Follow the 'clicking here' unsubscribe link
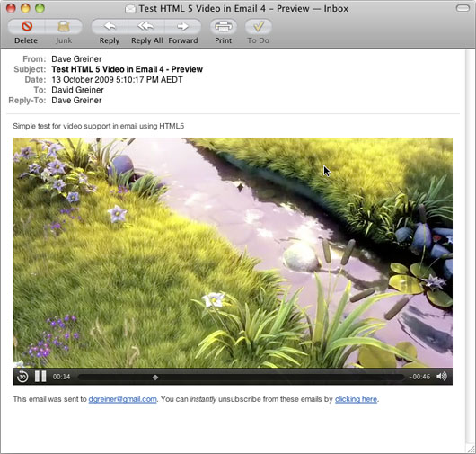Screen dimensions: 476x454 click(356, 399)
